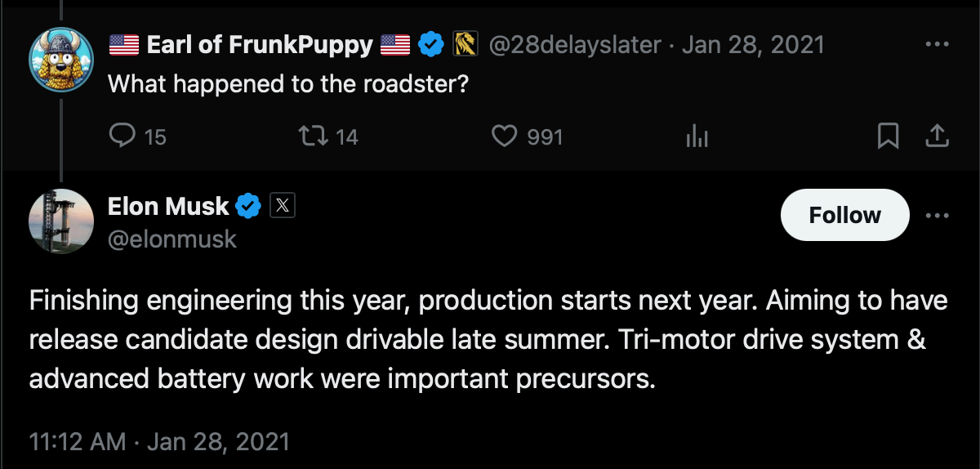
Task: Open the @28delayslater profile handle
Action: 574,45
